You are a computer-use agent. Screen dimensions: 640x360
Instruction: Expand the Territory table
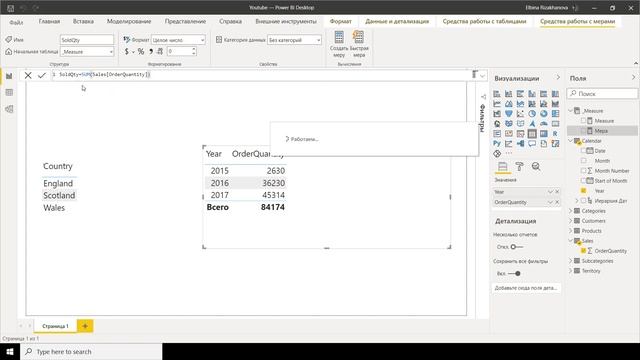pyautogui.click(x=571, y=271)
